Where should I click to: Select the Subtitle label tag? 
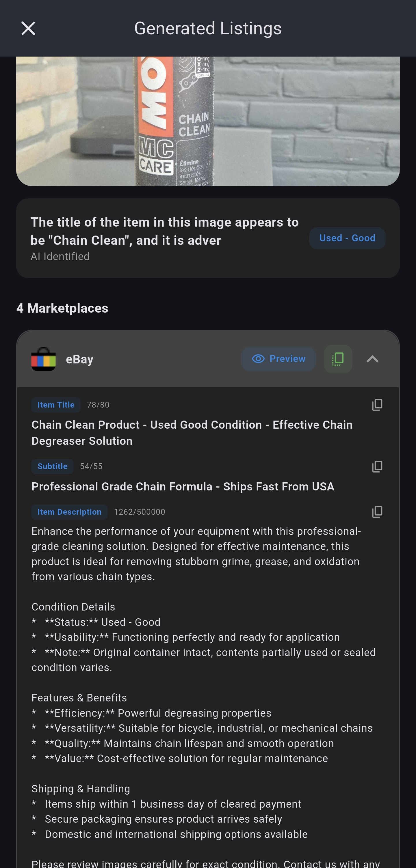pyautogui.click(x=53, y=466)
